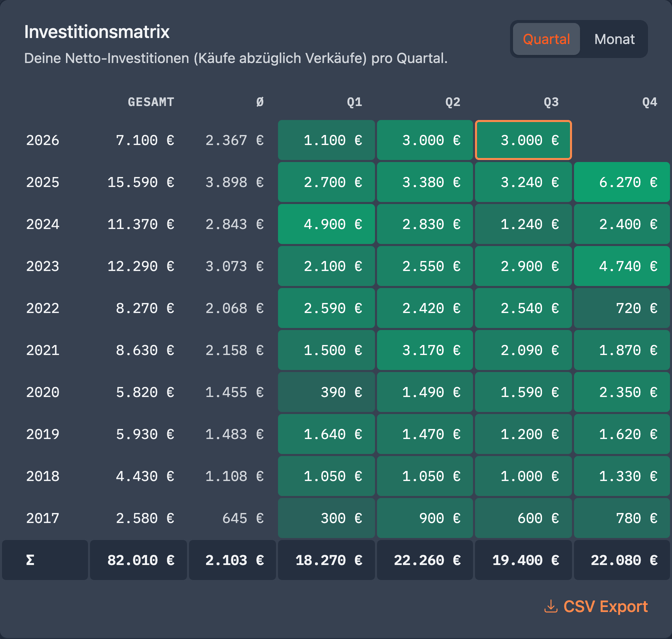This screenshot has width=672, height=639.
Task: Click the total sum 82.010 €
Action: pos(138,560)
